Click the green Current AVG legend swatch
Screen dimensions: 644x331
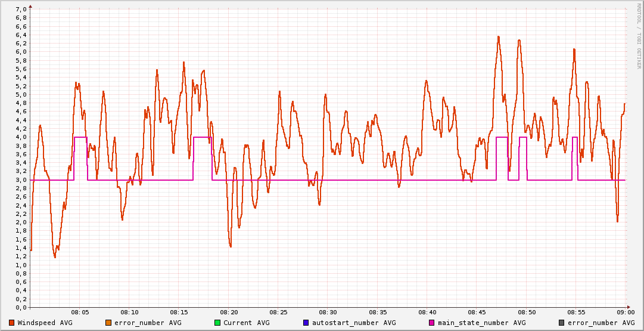coord(217,323)
